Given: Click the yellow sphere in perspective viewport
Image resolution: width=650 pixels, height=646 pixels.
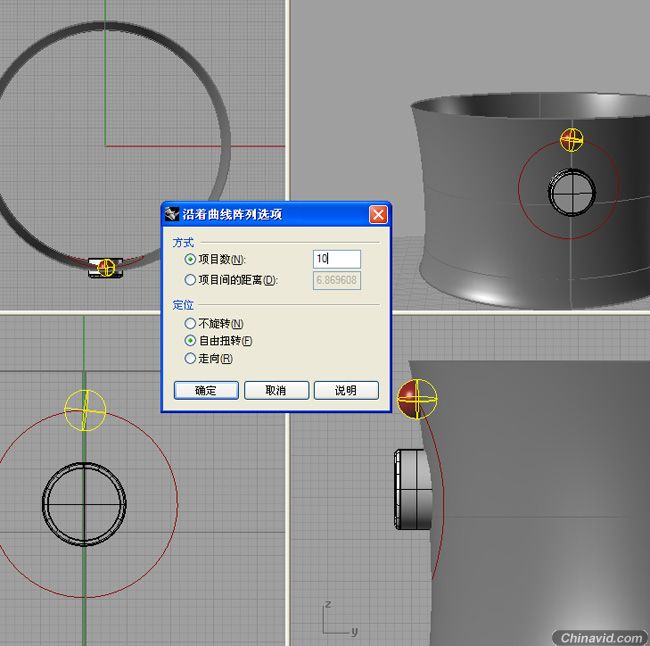Looking at the screenshot, I should (x=572, y=140).
